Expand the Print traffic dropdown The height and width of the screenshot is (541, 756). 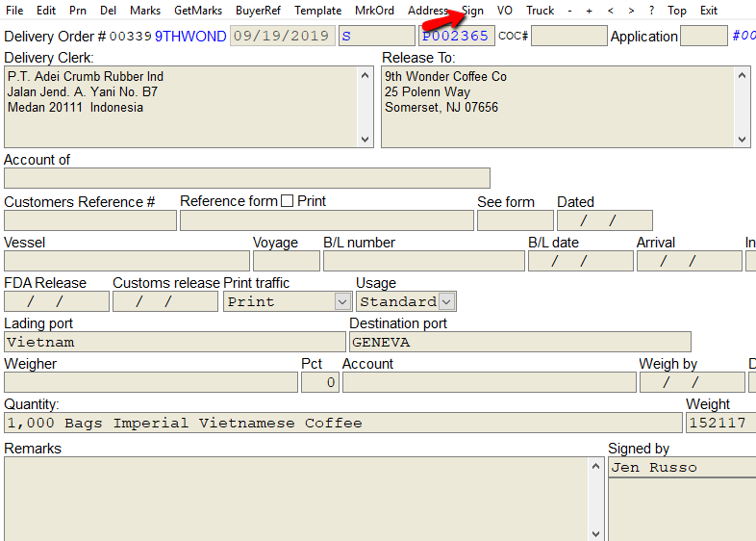pos(342,301)
